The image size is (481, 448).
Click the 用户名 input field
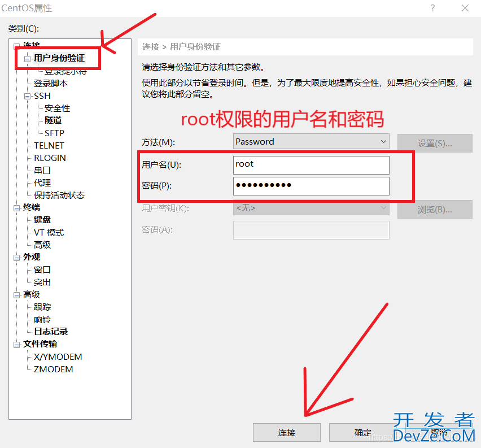coord(311,165)
